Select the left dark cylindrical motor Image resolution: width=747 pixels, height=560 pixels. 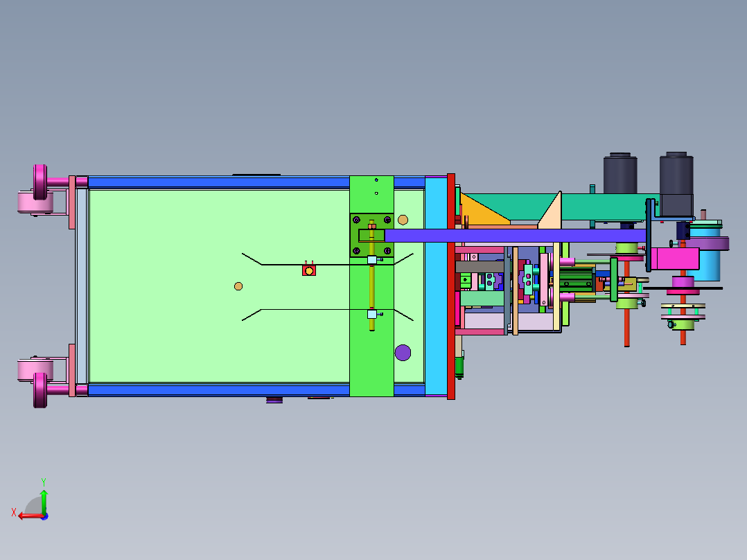point(620,173)
